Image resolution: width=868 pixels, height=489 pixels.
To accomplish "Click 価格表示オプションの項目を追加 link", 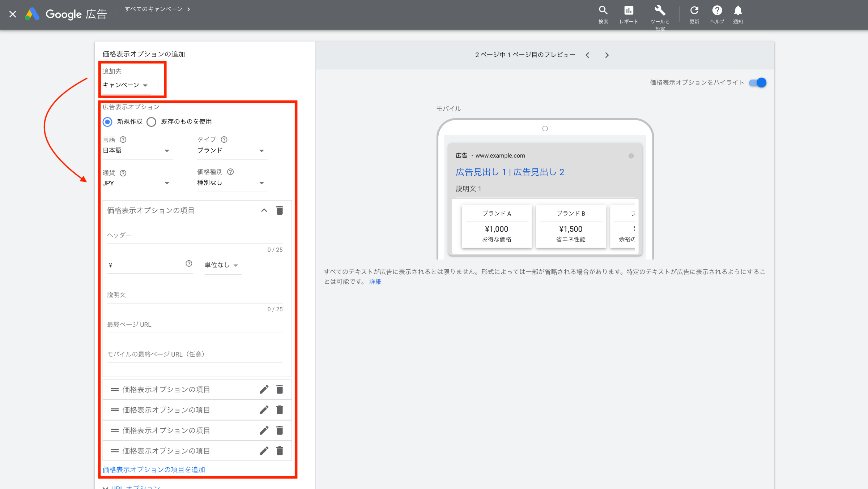I will [x=154, y=469].
